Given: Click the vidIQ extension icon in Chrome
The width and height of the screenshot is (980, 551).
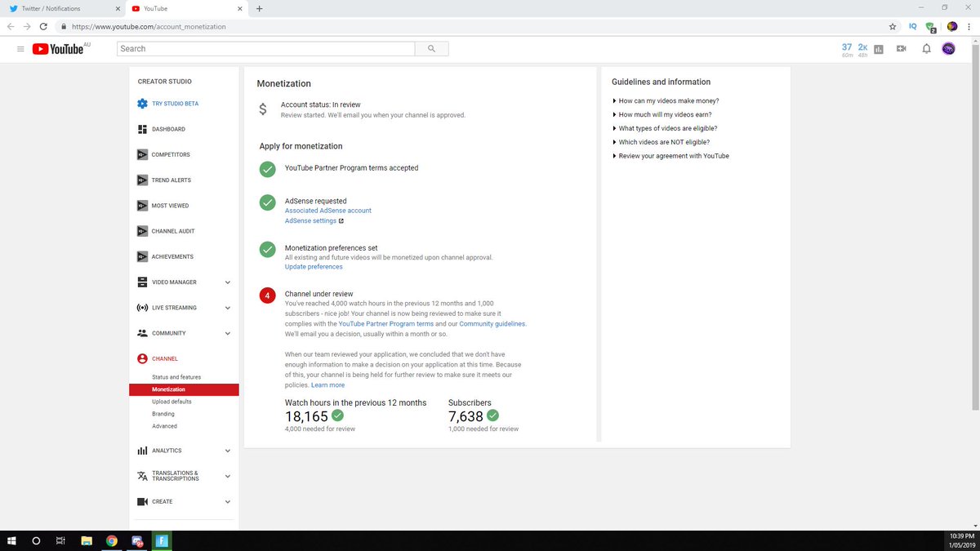Looking at the screenshot, I should click(912, 26).
